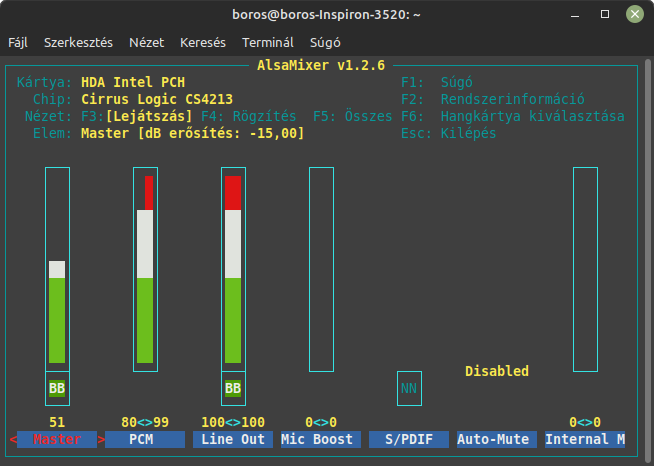Click the empty Mic Boost level bar
The image size is (654, 466).
[321, 269]
